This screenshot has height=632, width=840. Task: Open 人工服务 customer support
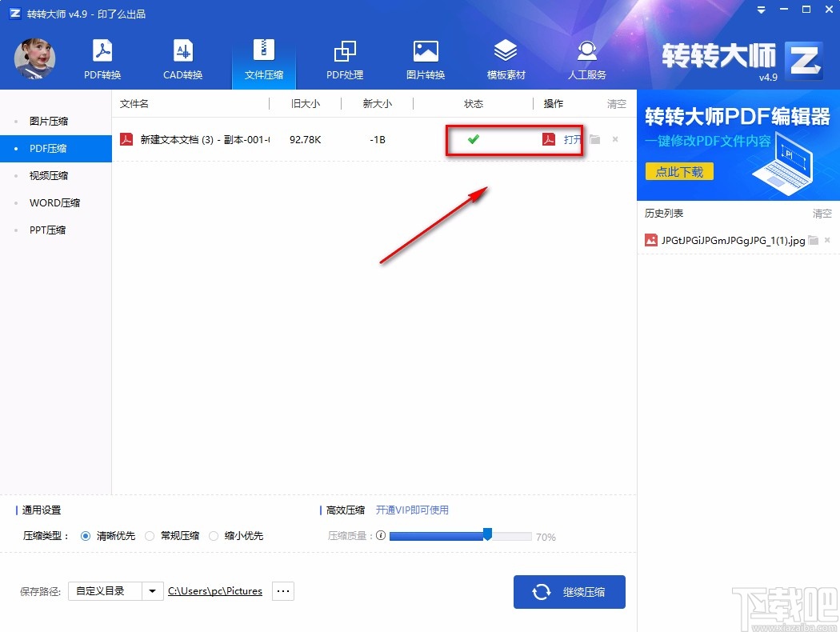point(586,58)
